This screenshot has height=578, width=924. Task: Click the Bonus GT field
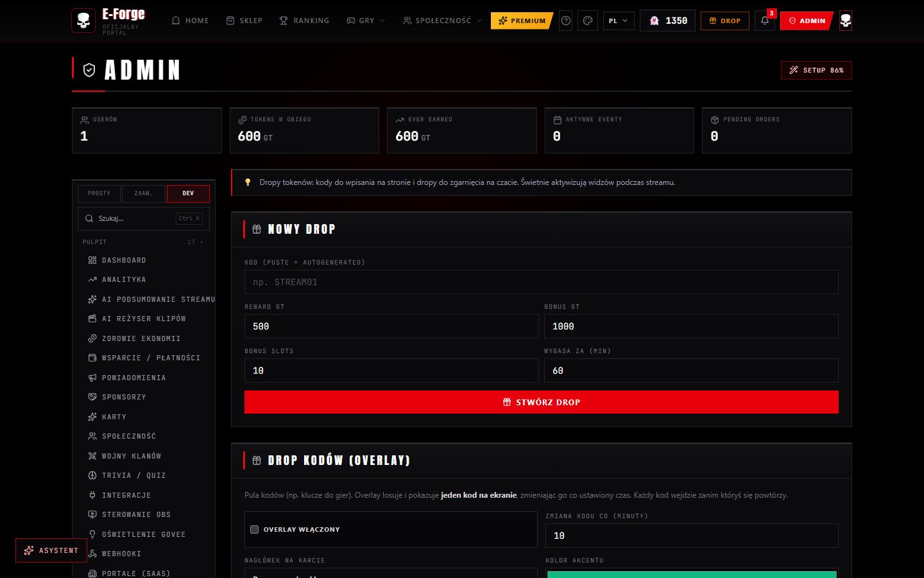tap(691, 326)
